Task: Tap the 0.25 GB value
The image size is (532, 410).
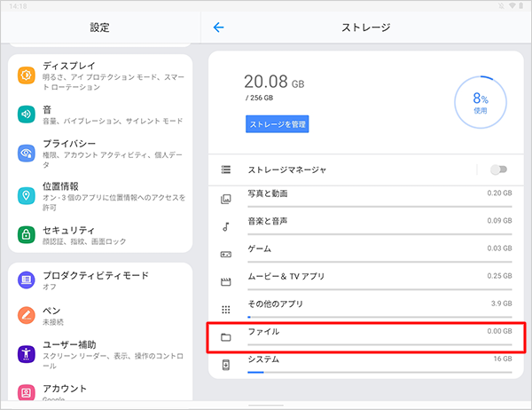Action: tap(499, 276)
